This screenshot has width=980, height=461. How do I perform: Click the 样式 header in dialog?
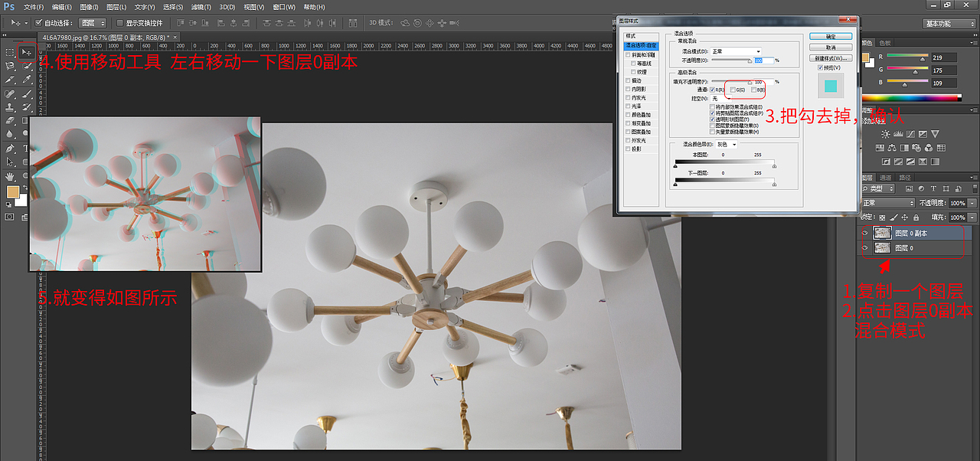[x=642, y=36]
